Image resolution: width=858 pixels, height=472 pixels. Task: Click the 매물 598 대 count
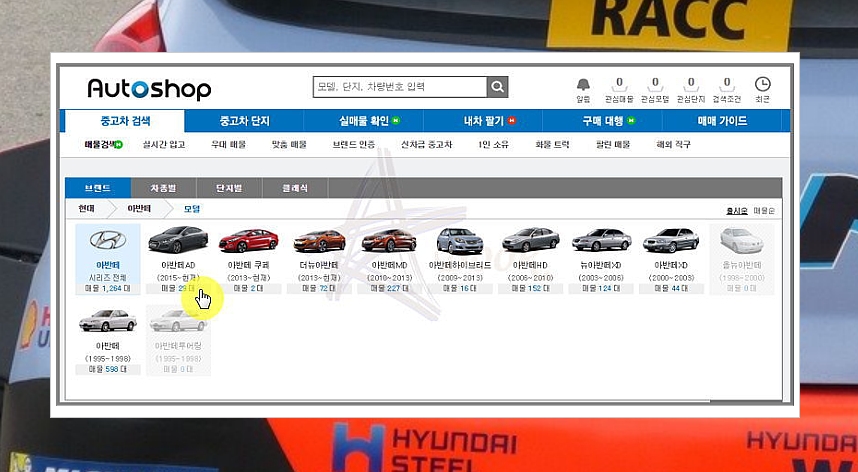click(108, 369)
